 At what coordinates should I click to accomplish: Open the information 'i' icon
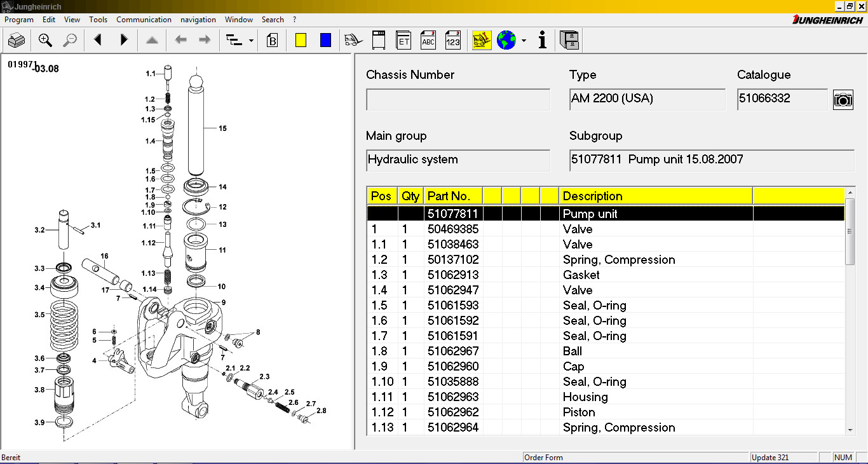(542, 41)
